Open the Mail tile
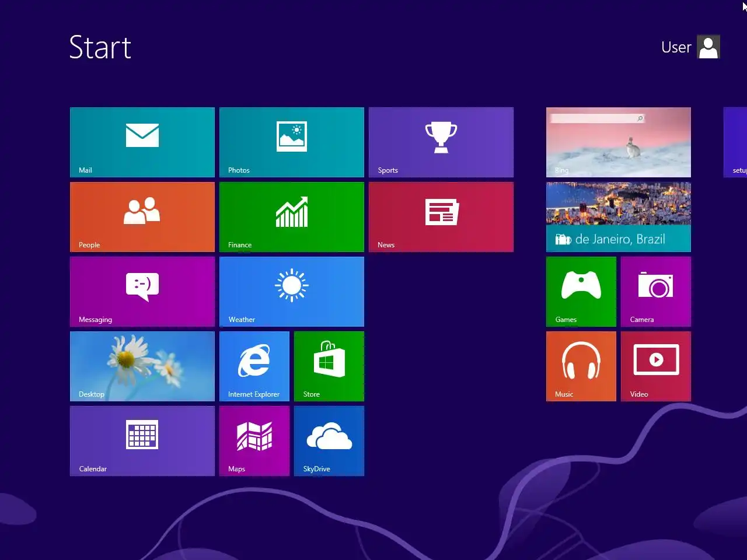 coord(142,142)
